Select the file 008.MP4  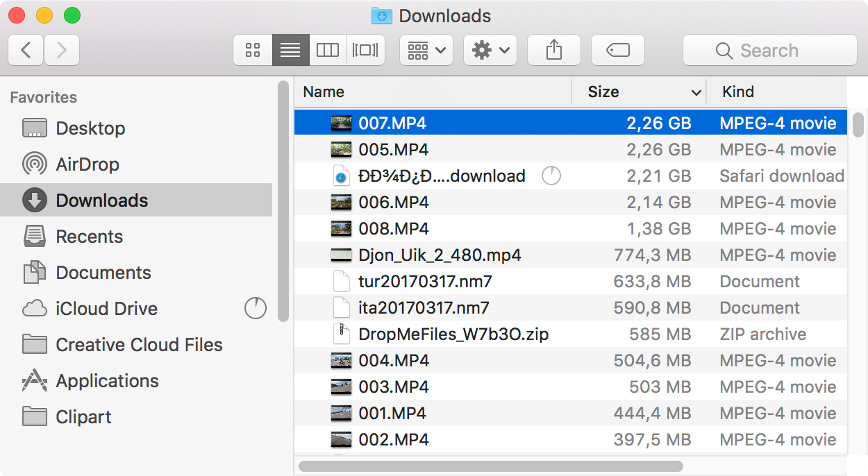click(571, 229)
